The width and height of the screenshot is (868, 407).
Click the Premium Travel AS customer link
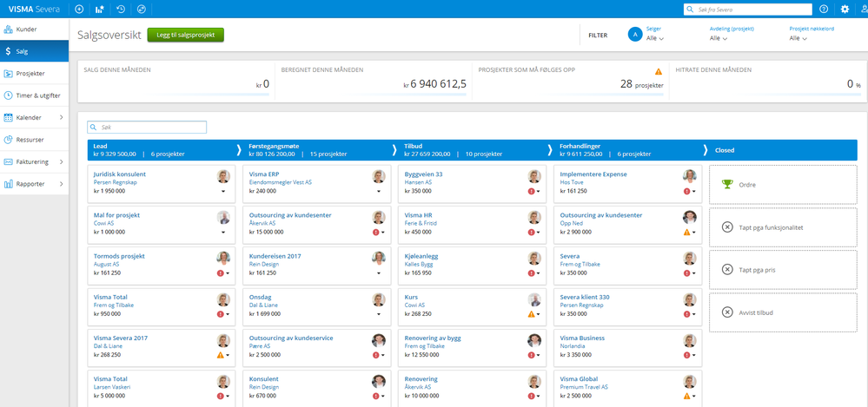pyautogui.click(x=584, y=386)
